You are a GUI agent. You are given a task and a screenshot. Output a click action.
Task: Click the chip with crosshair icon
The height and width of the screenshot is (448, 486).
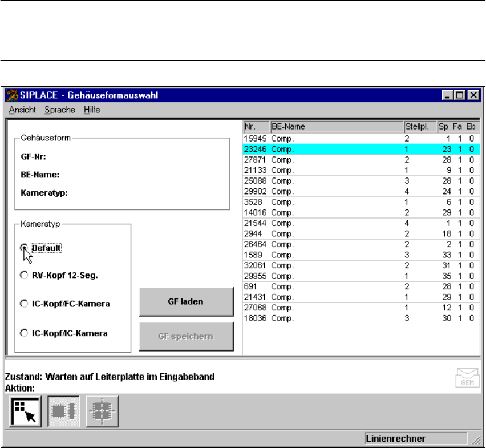[102, 412]
